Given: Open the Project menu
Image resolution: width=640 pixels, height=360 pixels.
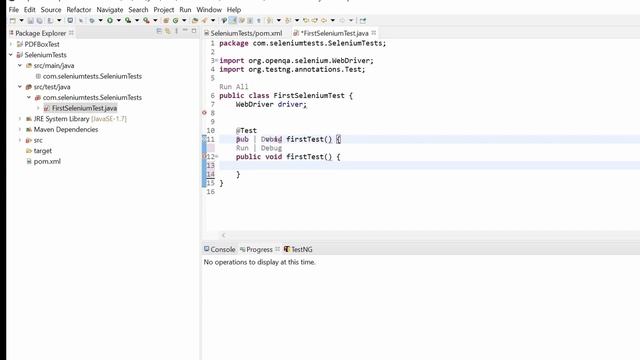Looking at the screenshot, I should click(164, 9).
